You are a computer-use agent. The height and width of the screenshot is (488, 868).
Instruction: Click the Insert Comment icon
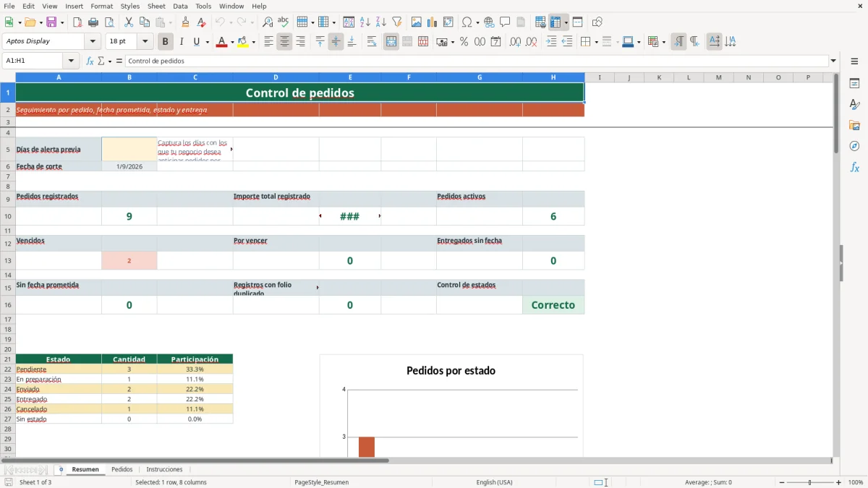tap(505, 22)
